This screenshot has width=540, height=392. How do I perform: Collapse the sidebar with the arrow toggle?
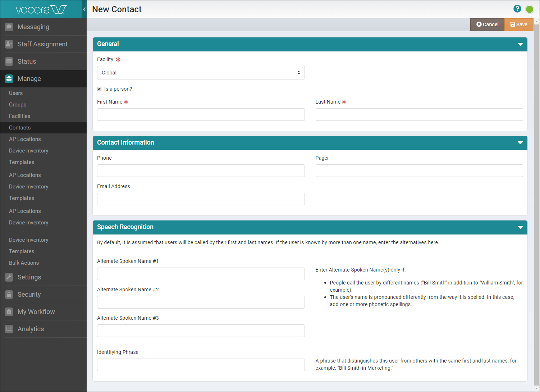click(84, 9)
